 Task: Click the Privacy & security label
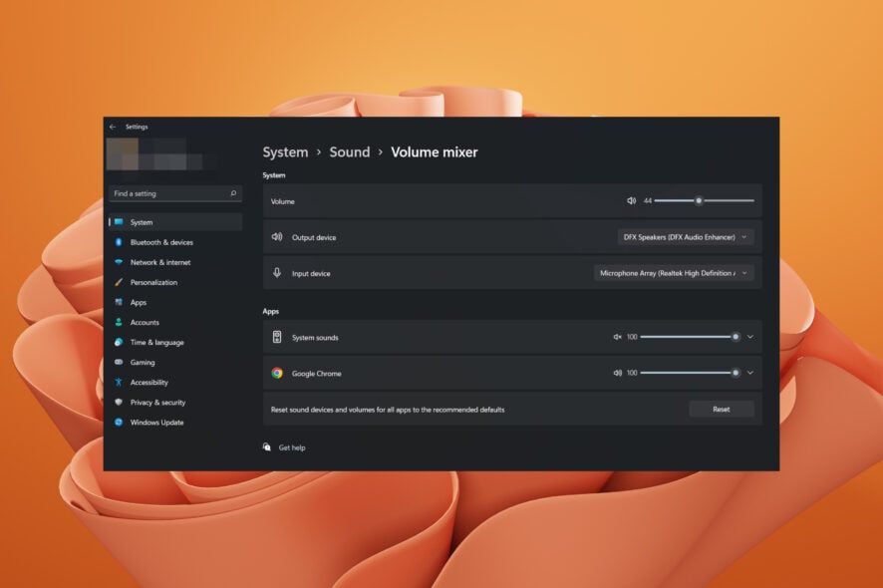pyautogui.click(x=157, y=403)
